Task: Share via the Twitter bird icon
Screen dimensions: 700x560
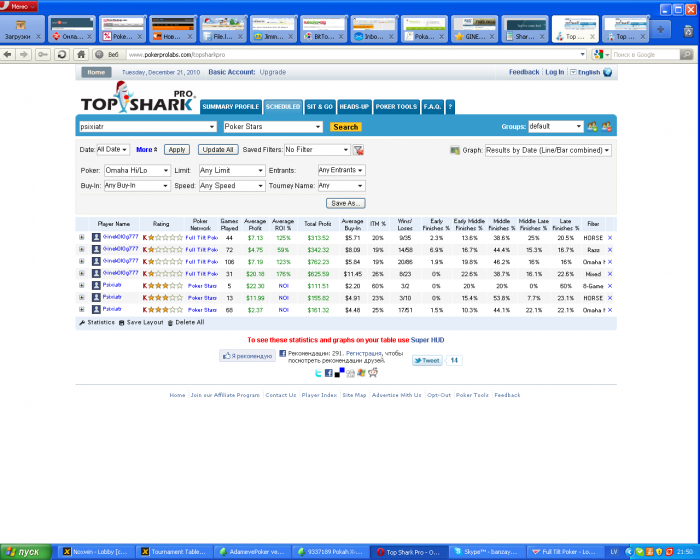Action: 318,373
